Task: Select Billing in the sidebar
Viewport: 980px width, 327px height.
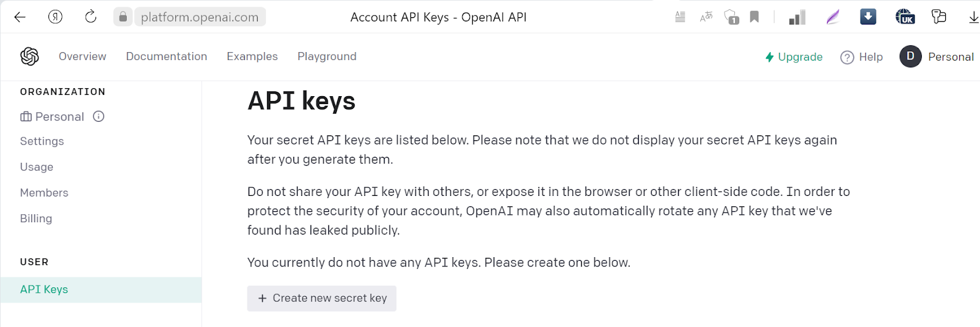Action: pos(36,219)
